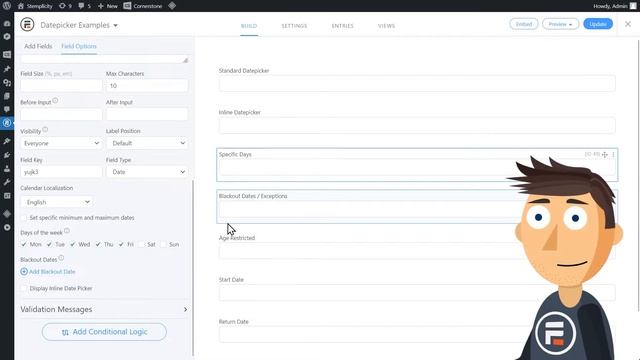Image resolution: width=640 pixels, height=360 pixels.
Task: Open Posts pushpin icon in sidebar
Action: [x=7, y=69]
